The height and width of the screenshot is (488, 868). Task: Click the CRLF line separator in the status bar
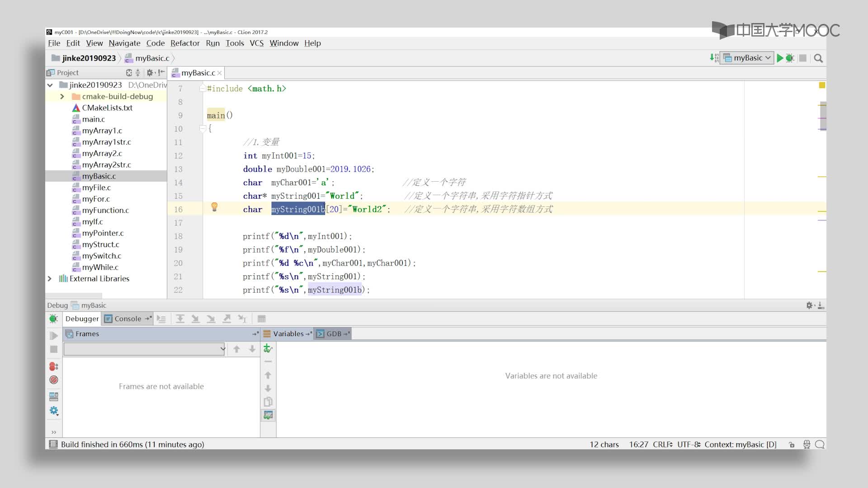(x=662, y=445)
